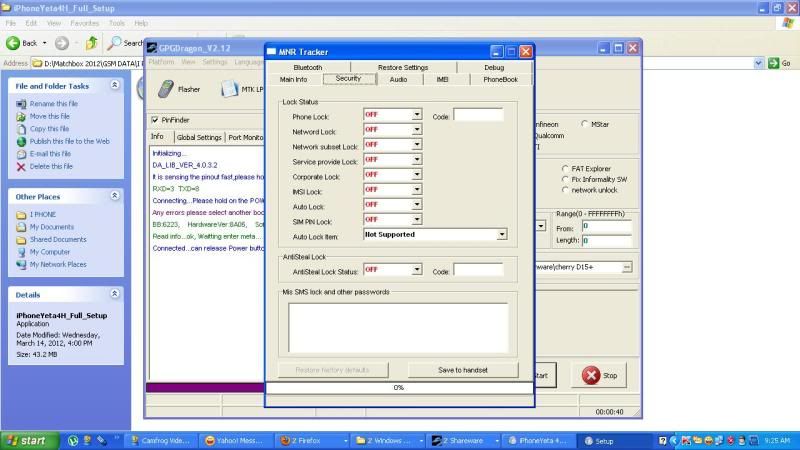Click the Mis SMS lock passwords text area
This screenshot has height=450, width=800.
(398, 328)
